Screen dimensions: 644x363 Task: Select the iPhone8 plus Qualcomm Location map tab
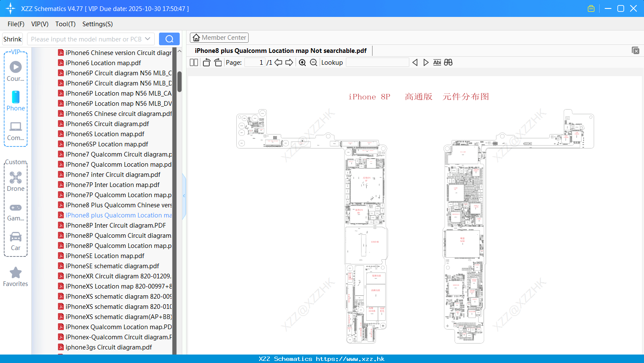pos(281,51)
